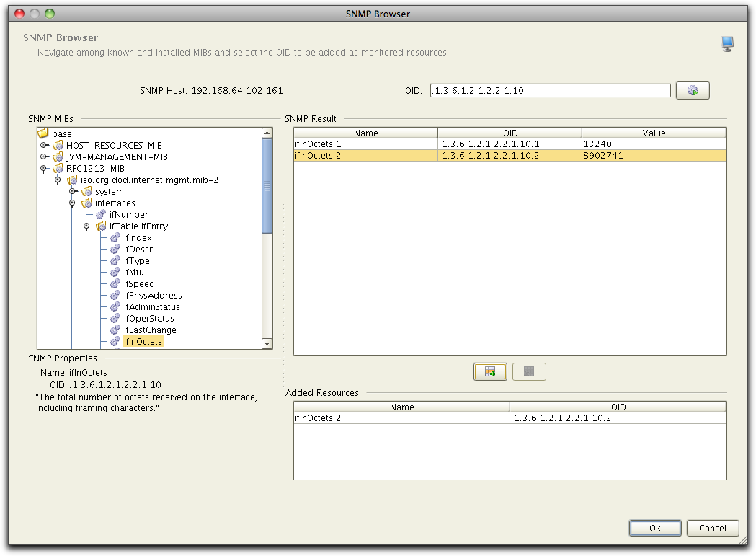Click the ifNumber gear icon
The height and width of the screenshot is (556, 756).
[101, 214]
